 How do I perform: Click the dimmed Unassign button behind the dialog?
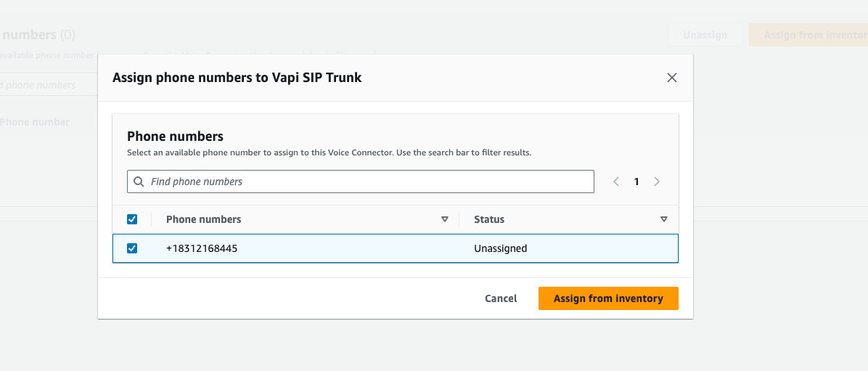coord(705,35)
